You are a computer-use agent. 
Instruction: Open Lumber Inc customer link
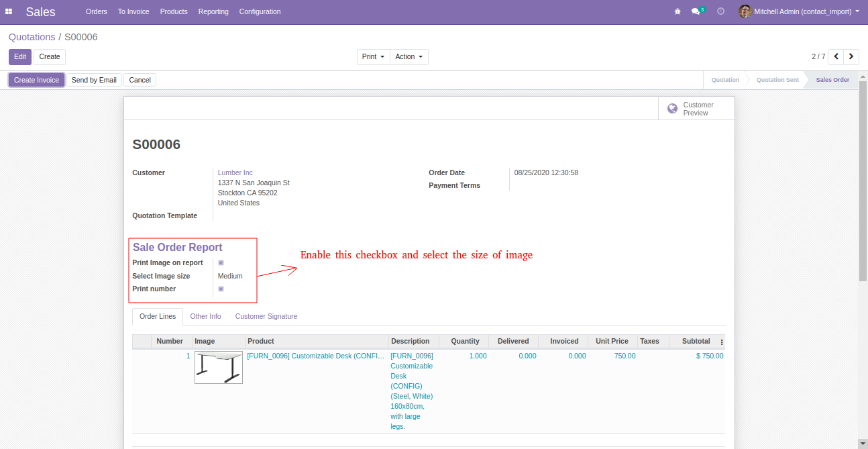235,172
